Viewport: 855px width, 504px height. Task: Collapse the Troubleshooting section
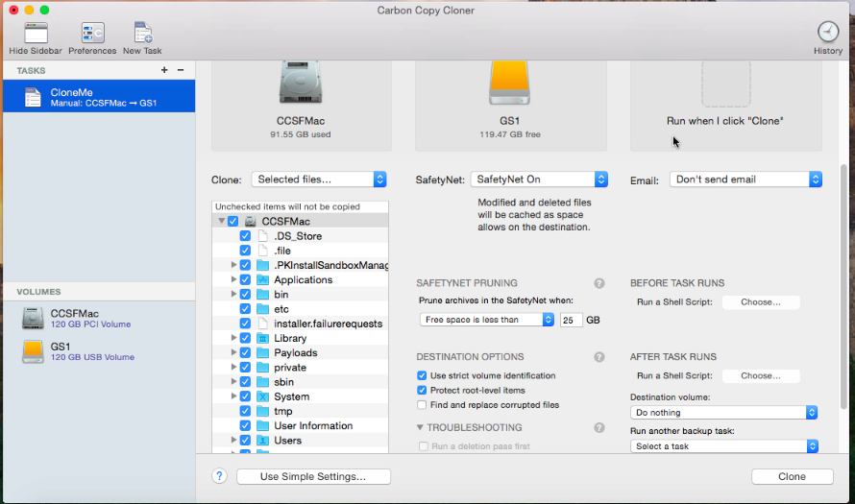pyautogui.click(x=420, y=428)
